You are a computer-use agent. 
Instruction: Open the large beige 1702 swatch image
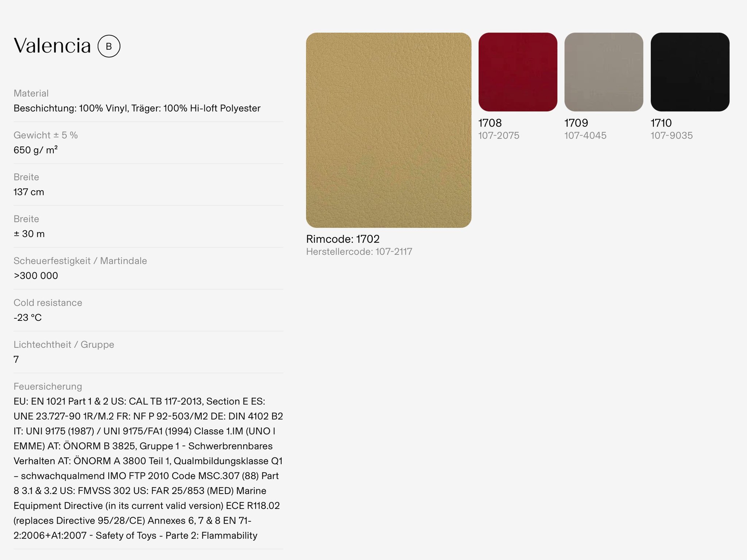(x=388, y=130)
